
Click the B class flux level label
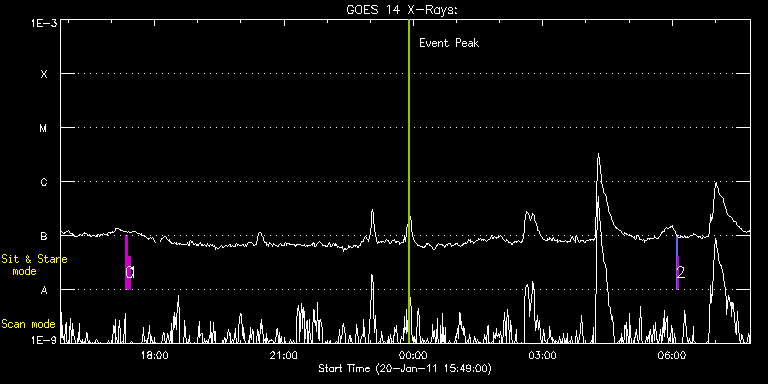click(44, 236)
